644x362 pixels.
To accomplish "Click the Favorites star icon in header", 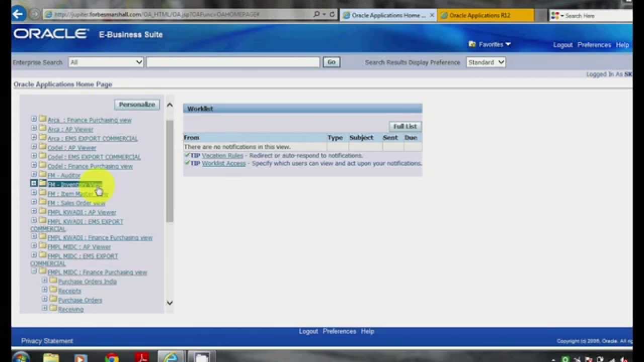I will click(x=472, y=44).
